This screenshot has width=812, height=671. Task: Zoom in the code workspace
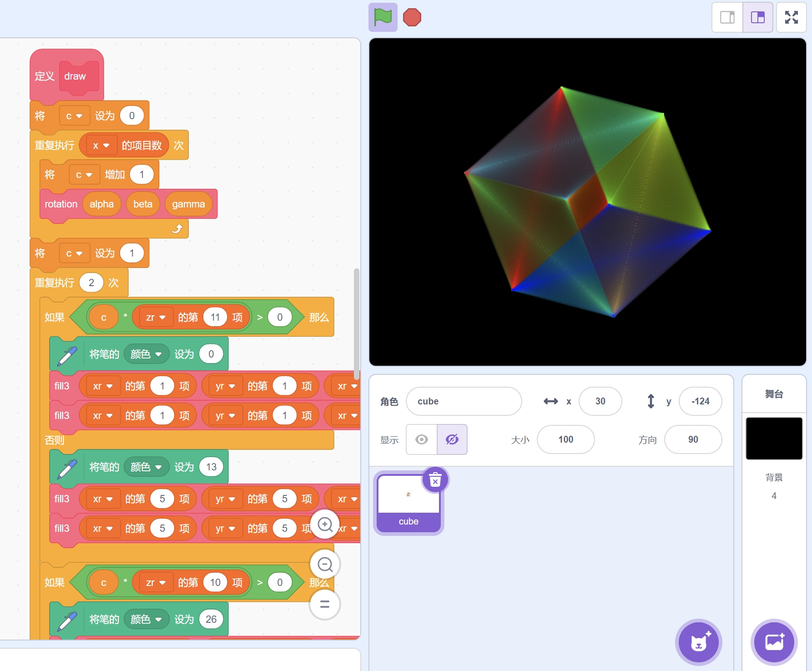(325, 525)
